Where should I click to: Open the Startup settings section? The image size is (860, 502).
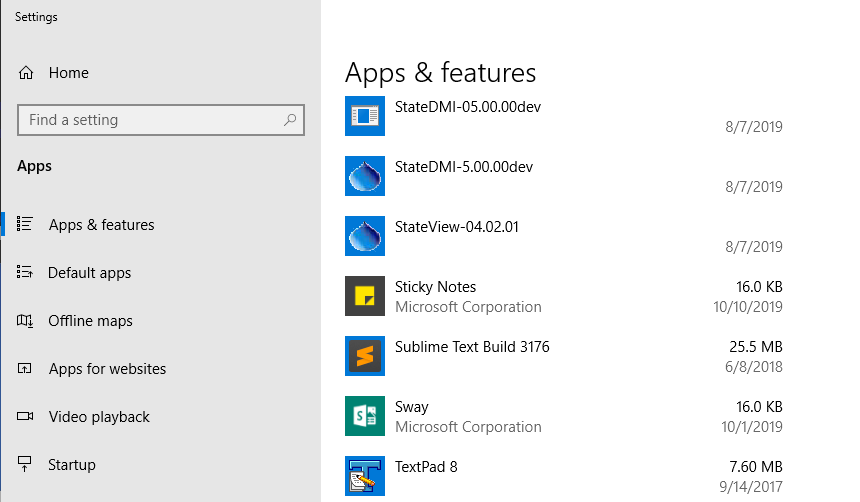pyautogui.click(x=72, y=465)
